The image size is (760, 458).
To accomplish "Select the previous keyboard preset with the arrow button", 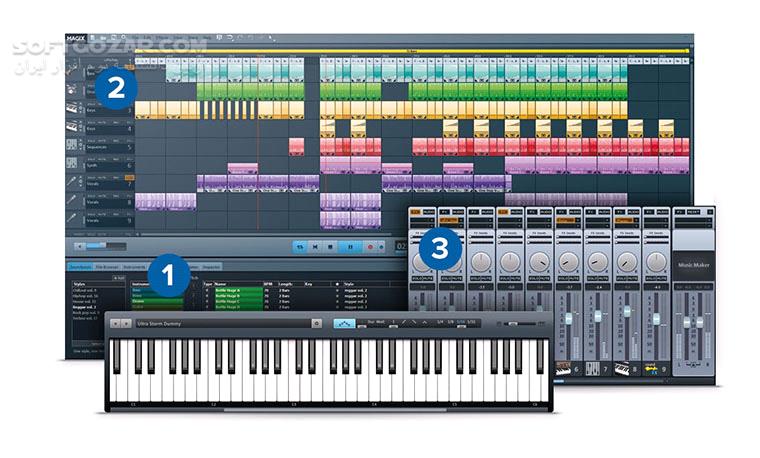I will pos(115,323).
